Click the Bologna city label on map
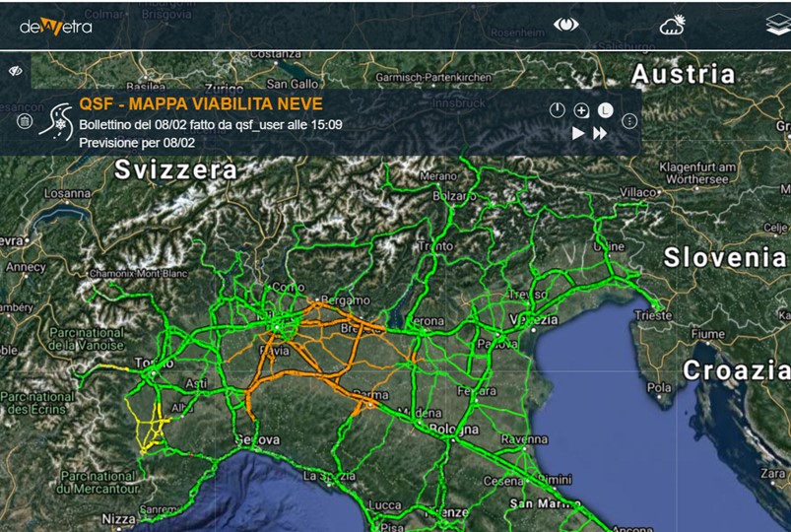The width and height of the screenshot is (791, 532). pyautogui.click(x=453, y=430)
